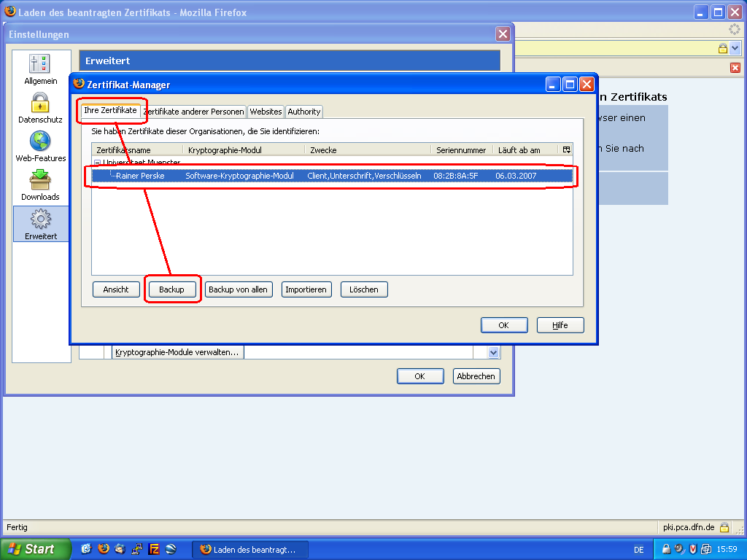Open the Allgemein settings panel icon
The image size is (747, 560).
41,69
